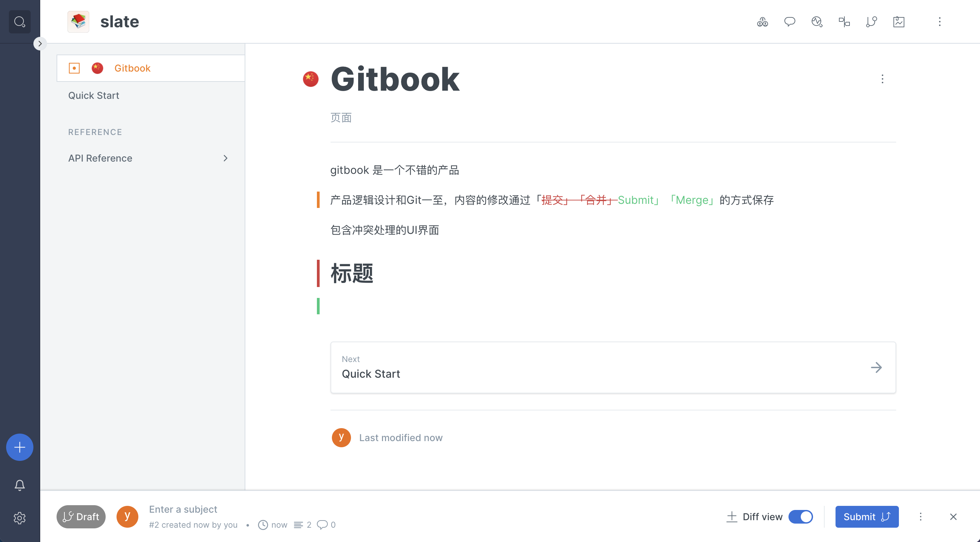Viewport: 980px width, 542px height.
Task: Toggle the Diff view switch
Action: coord(800,516)
